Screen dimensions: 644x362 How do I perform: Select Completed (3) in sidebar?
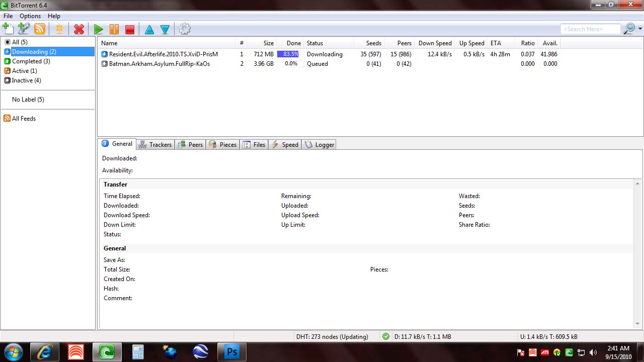[31, 61]
